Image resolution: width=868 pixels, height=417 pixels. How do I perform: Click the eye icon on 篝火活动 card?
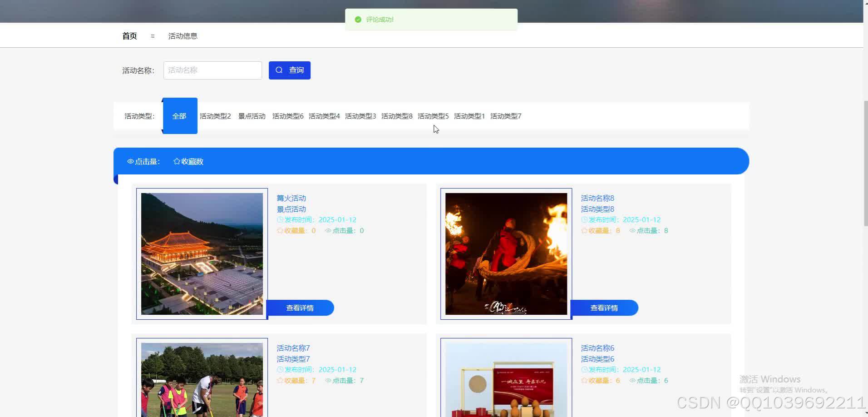328,231
